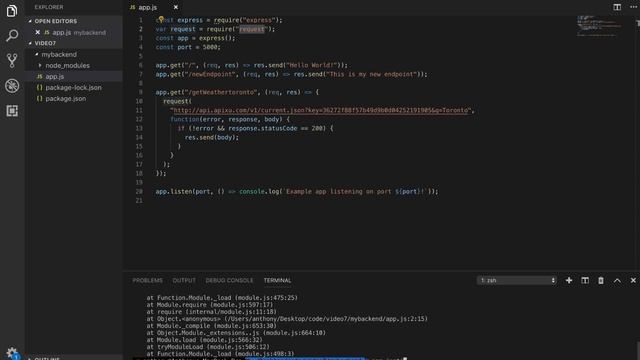The height and width of the screenshot is (360, 640).
Task: Select app.js mybackend under Open Editors
Action: point(74,32)
